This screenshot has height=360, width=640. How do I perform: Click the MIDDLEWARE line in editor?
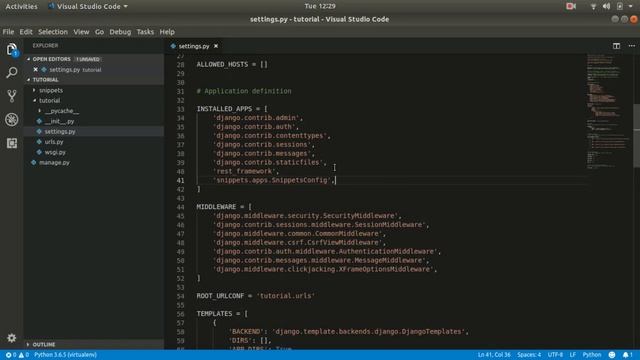tap(224, 207)
